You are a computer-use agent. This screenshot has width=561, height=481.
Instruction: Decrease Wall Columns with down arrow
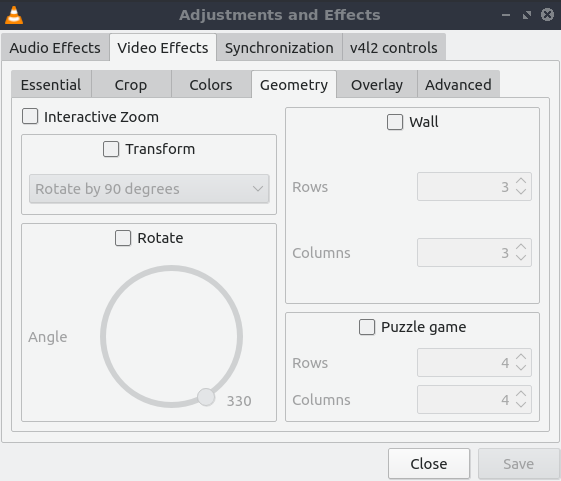pos(521,257)
